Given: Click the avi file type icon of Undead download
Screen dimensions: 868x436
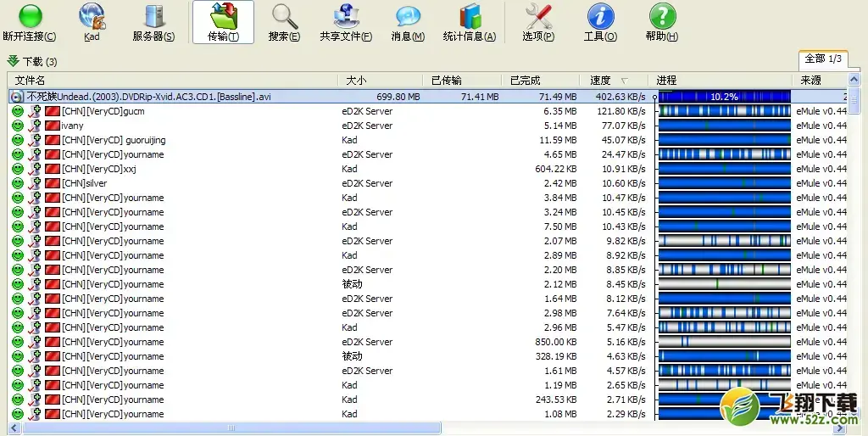Looking at the screenshot, I should [x=17, y=97].
